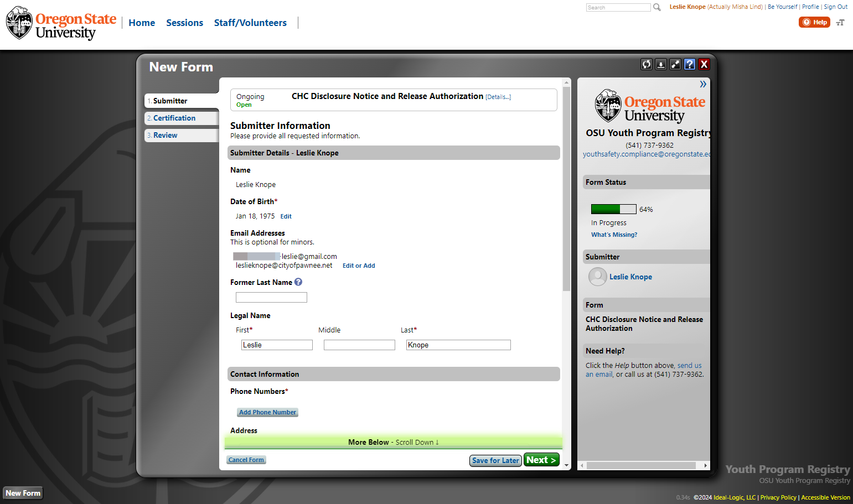The image size is (853, 504).
Task: Click the Add Phone Number button
Action: tap(268, 412)
